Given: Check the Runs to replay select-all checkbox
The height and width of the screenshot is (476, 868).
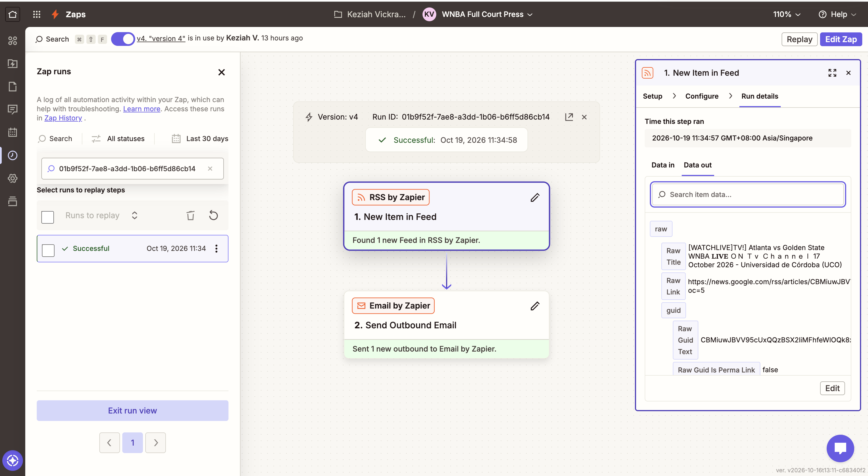Looking at the screenshot, I should 48,217.
